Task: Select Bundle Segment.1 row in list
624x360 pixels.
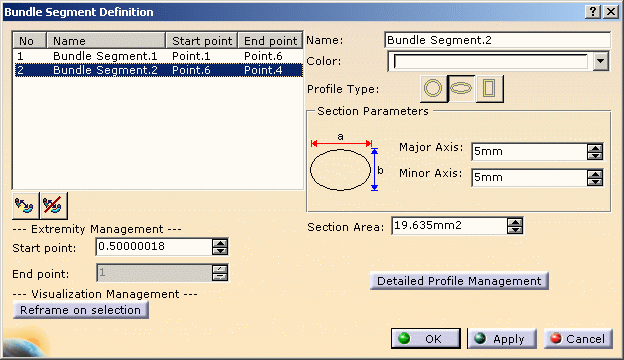Action: [158, 56]
